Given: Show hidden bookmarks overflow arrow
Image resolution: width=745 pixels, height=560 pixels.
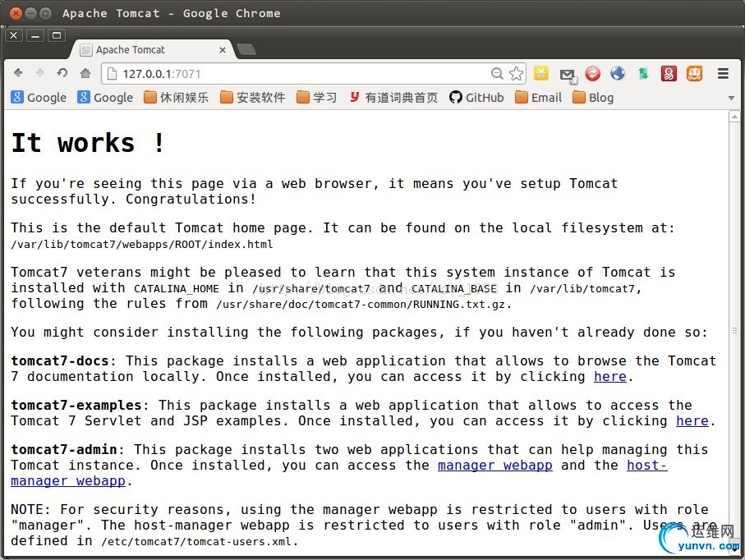Looking at the screenshot, I should (731, 98).
